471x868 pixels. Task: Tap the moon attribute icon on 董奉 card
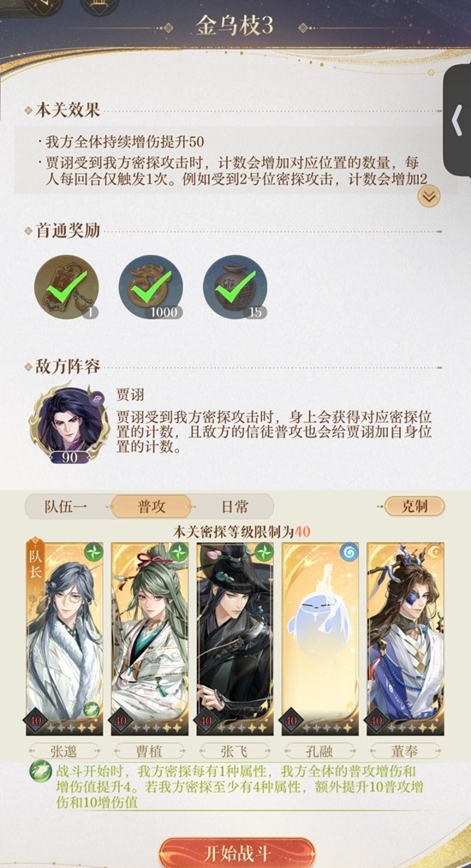click(x=434, y=552)
